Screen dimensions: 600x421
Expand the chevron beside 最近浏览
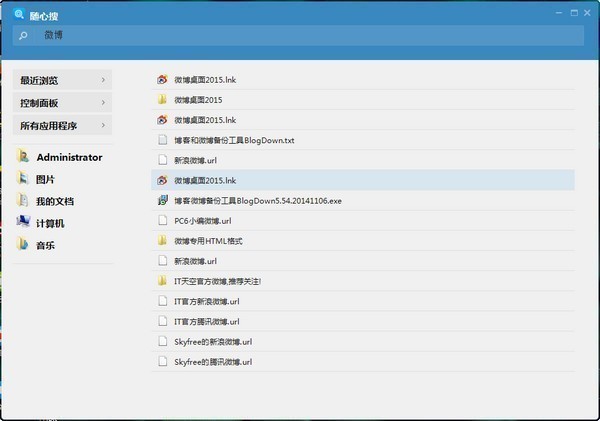103,80
